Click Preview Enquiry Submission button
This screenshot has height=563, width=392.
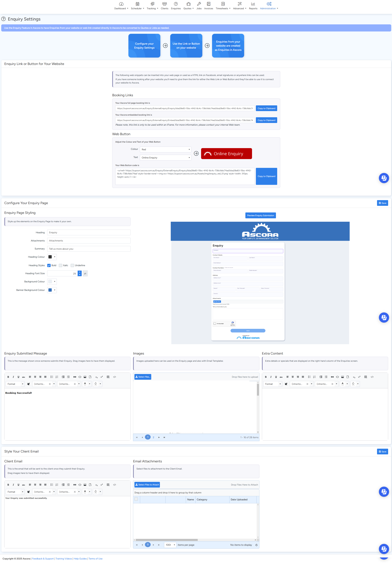260,215
